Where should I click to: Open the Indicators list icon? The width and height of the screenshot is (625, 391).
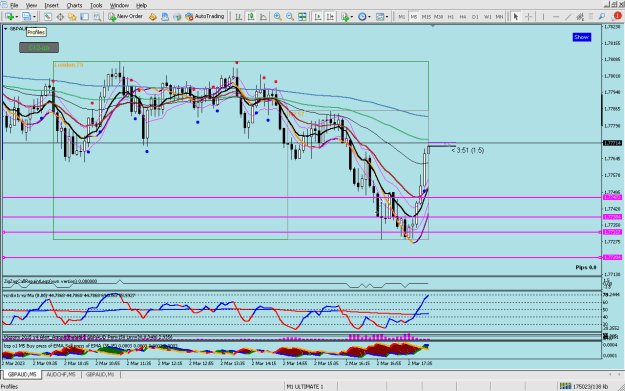tap(345, 17)
